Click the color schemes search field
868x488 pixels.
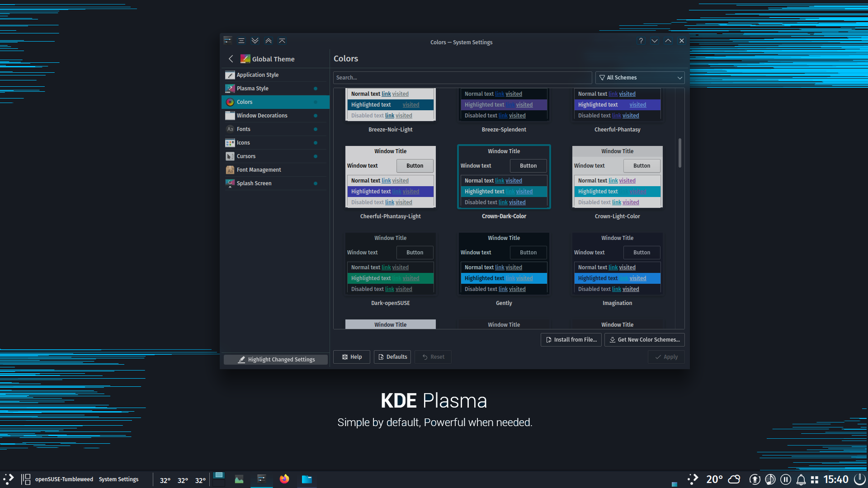(x=462, y=78)
